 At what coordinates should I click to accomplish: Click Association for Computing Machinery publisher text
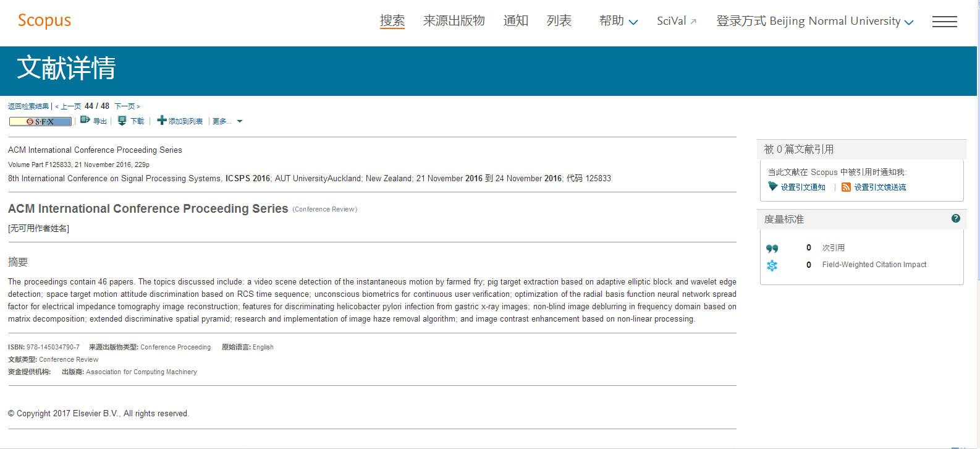(x=142, y=372)
